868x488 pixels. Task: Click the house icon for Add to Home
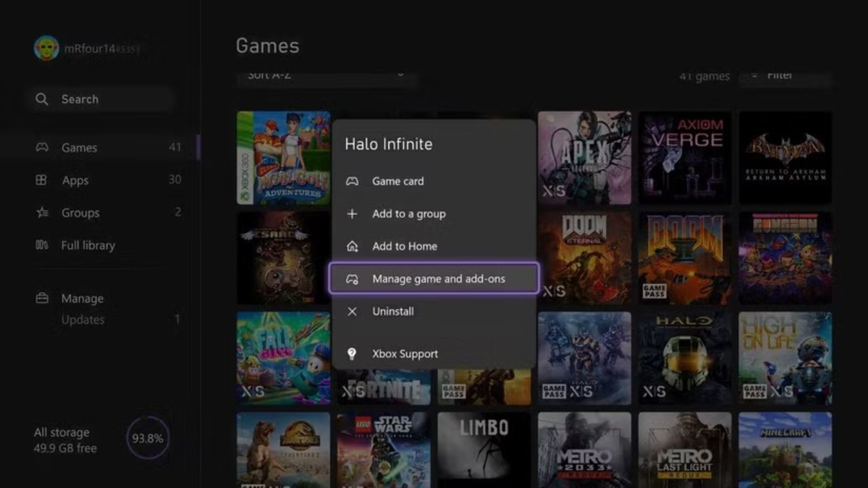pyautogui.click(x=352, y=246)
